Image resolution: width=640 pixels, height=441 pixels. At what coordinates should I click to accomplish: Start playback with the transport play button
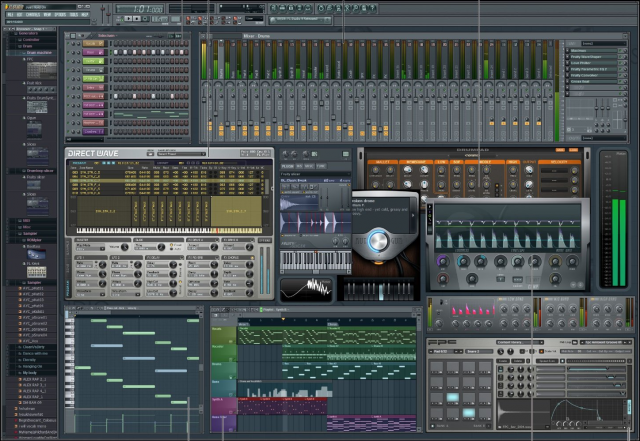pyautogui.click(x=129, y=19)
